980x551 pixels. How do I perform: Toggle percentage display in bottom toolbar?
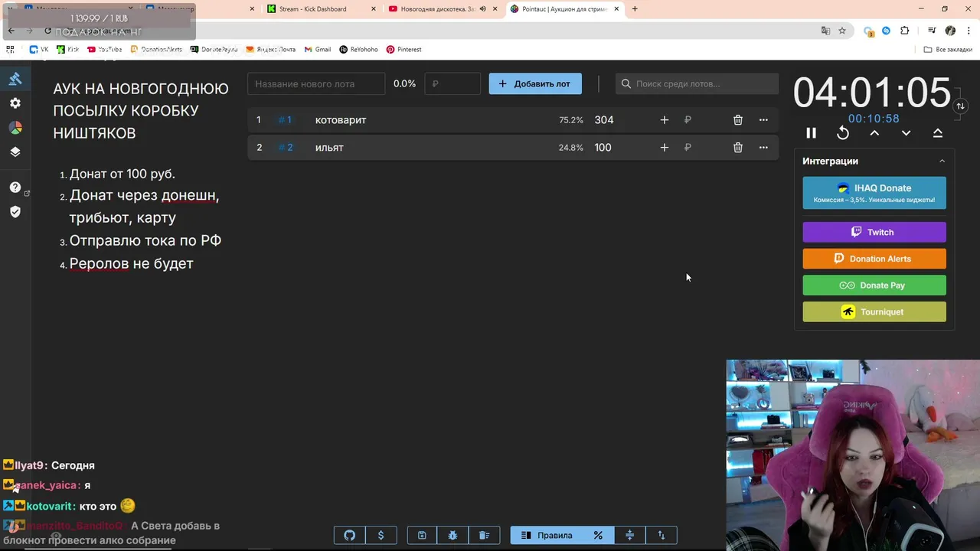(598, 536)
